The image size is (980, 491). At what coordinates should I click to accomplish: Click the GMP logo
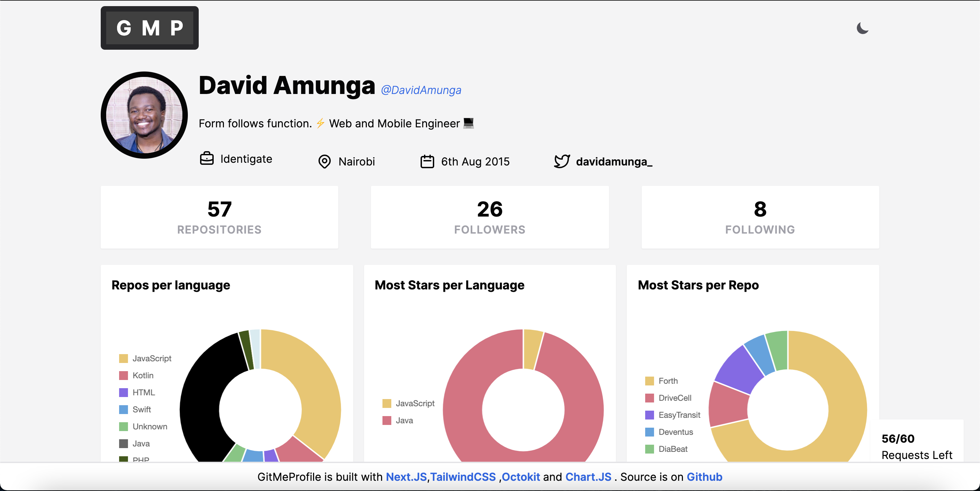[x=149, y=28]
